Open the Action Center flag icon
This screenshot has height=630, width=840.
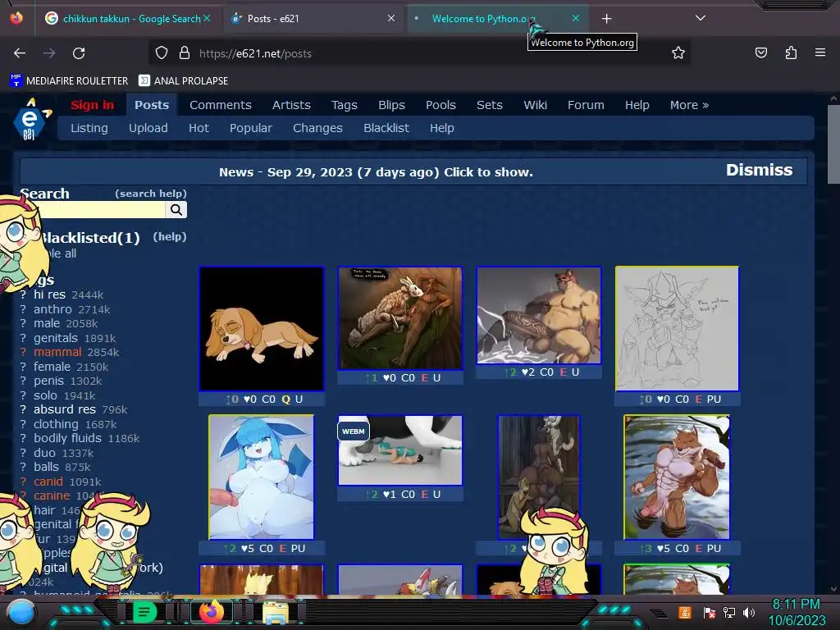(709, 612)
